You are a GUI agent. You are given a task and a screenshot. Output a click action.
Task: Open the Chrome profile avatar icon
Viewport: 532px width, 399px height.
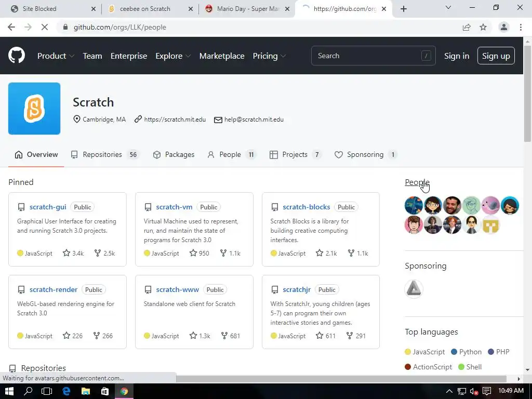(x=504, y=27)
